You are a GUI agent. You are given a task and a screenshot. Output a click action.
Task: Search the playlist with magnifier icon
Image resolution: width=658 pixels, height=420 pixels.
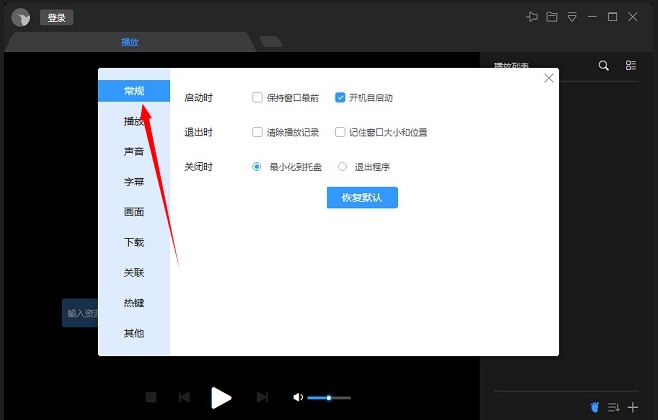coord(603,65)
